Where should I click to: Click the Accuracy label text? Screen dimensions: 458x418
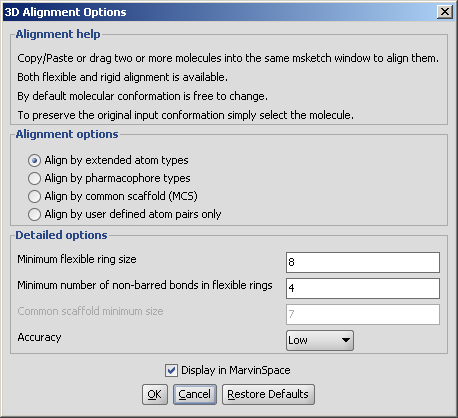[x=39, y=337]
